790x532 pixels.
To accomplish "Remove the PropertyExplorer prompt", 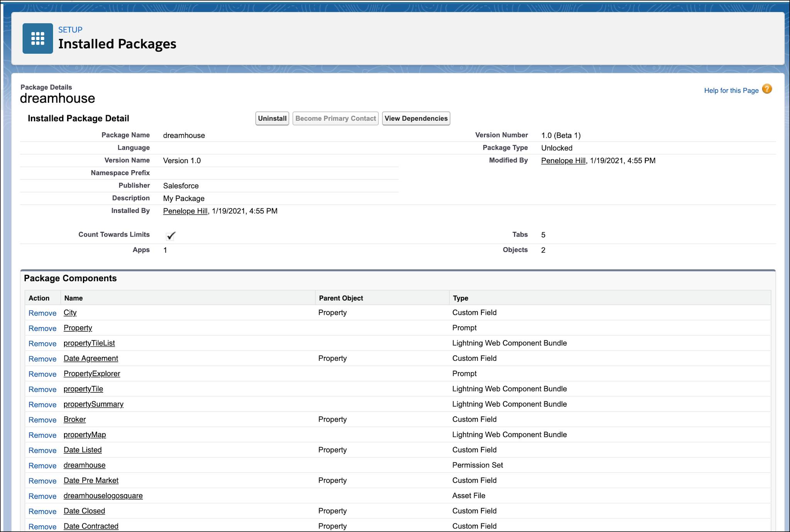I will click(42, 374).
